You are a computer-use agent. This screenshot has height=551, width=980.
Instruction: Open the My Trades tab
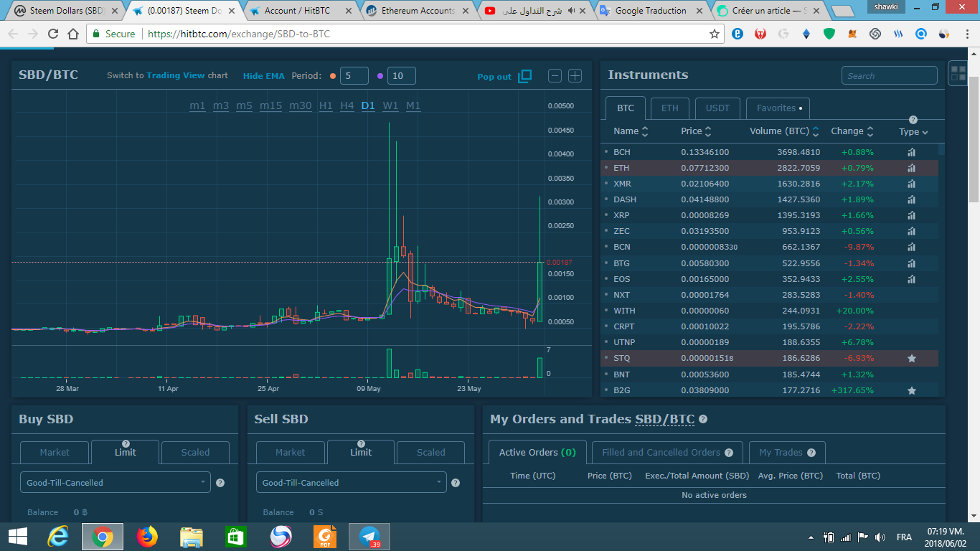(x=787, y=453)
